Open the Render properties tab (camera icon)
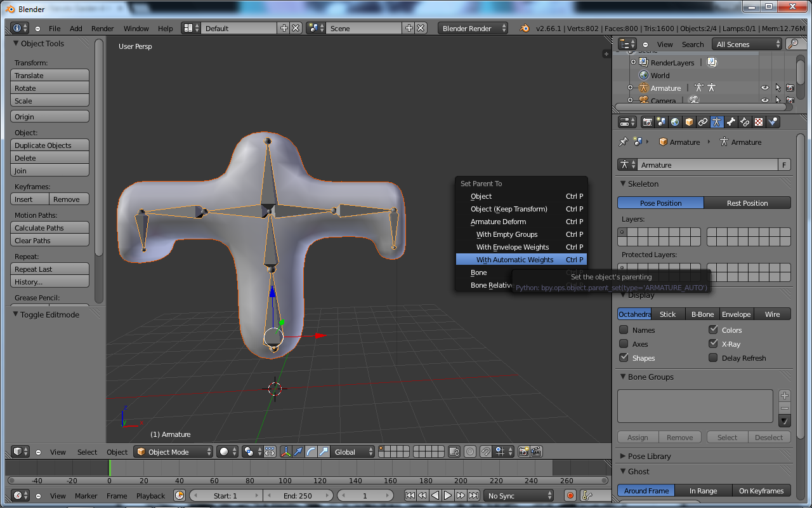The image size is (812, 508). [648, 121]
